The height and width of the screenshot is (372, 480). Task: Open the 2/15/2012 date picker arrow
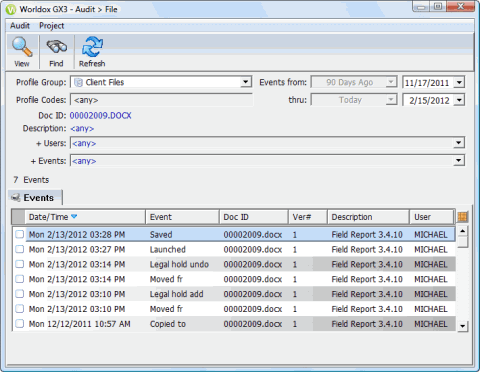pyautogui.click(x=460, y=100)
